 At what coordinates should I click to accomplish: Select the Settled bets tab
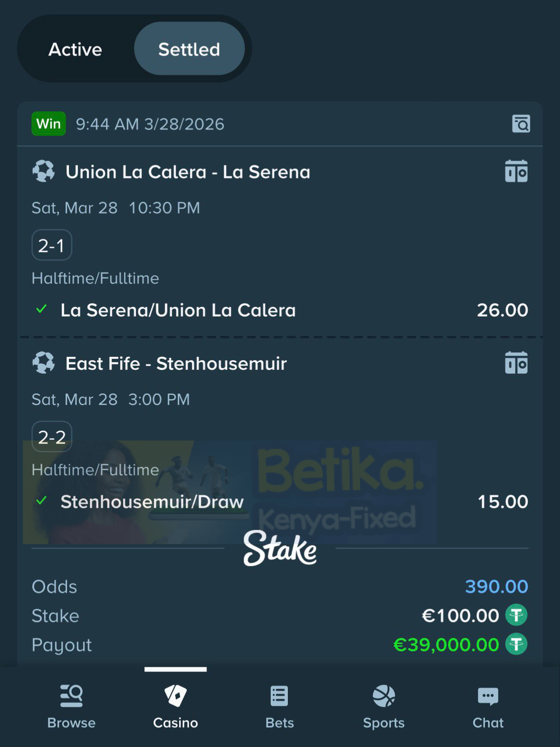coord(190,49)
